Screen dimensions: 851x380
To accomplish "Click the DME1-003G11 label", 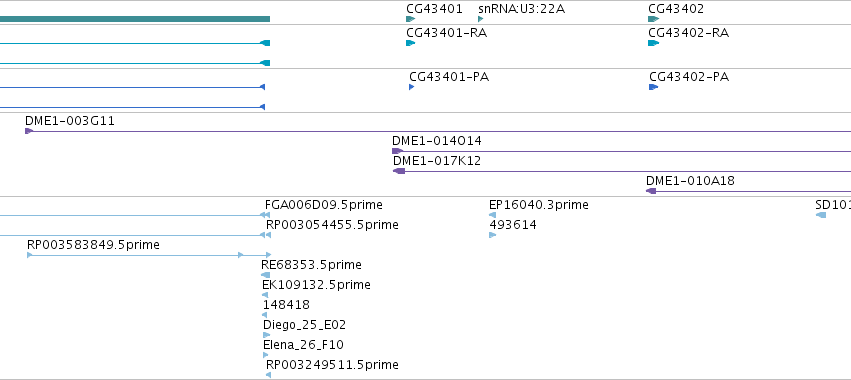I will click(x=70, y=121).
